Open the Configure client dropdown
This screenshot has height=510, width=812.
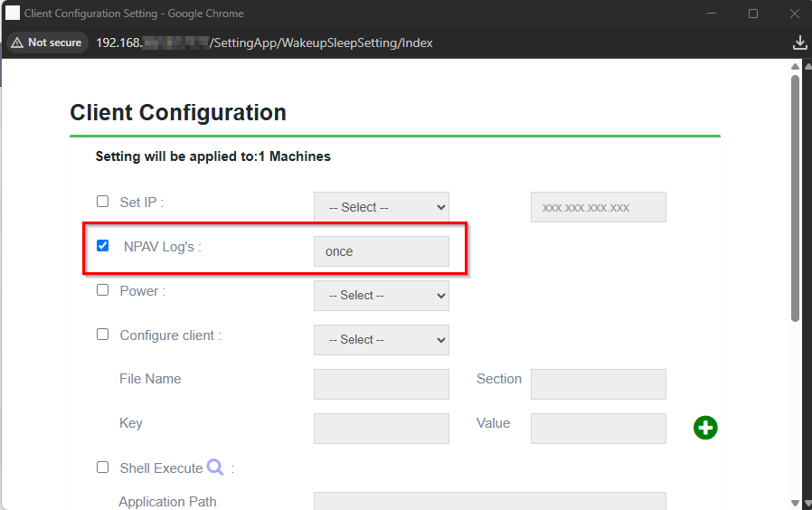coord(381,340)
